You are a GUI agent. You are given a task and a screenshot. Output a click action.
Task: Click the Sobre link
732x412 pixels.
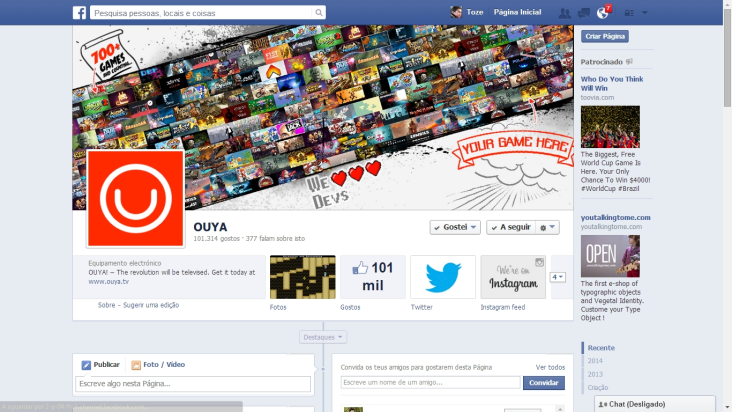[106, 305]
